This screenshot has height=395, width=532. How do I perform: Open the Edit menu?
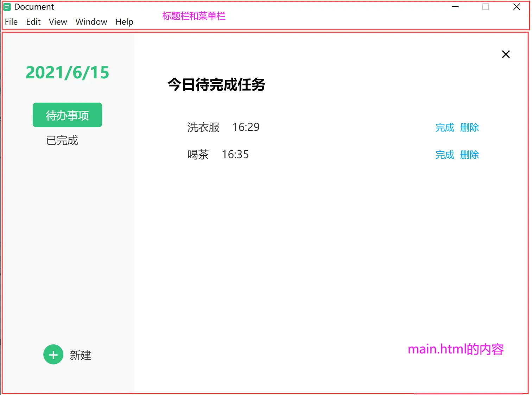33,22
